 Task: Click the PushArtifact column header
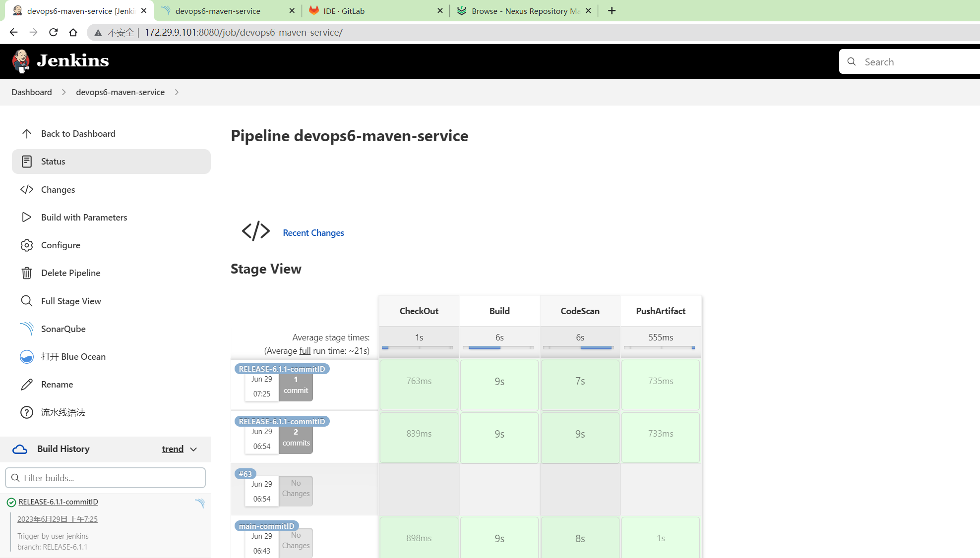(661, 311)
